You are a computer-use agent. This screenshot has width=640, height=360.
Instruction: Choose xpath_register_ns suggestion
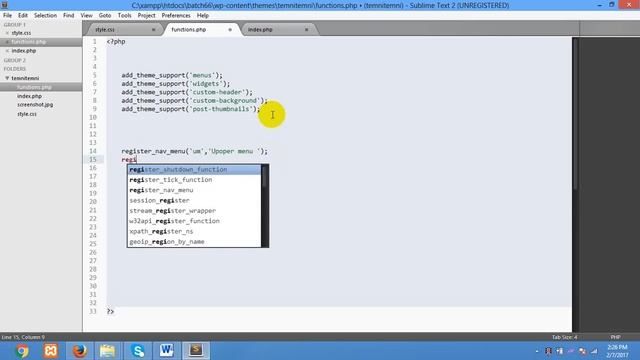pos(194,231)
